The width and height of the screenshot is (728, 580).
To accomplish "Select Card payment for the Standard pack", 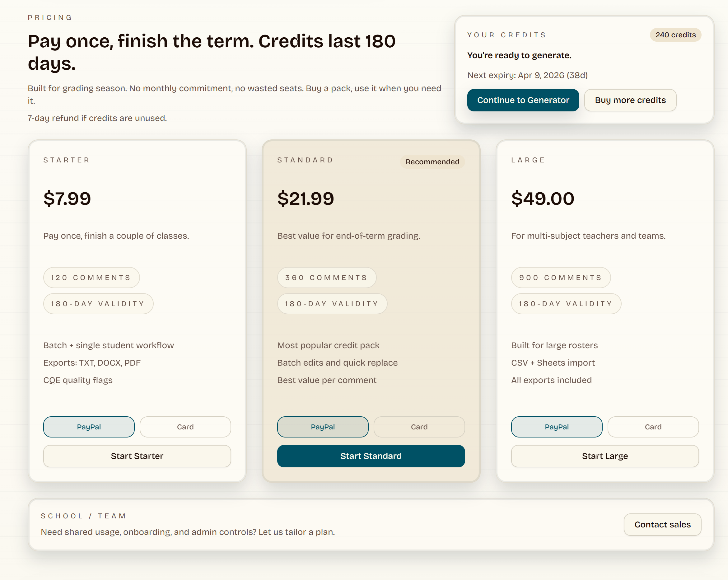I will (419, 427).
